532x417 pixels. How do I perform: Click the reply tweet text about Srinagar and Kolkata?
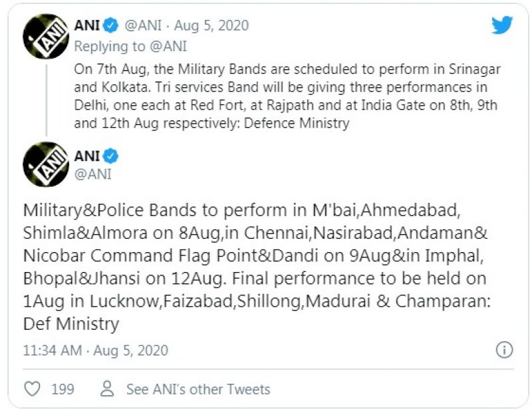286,97
